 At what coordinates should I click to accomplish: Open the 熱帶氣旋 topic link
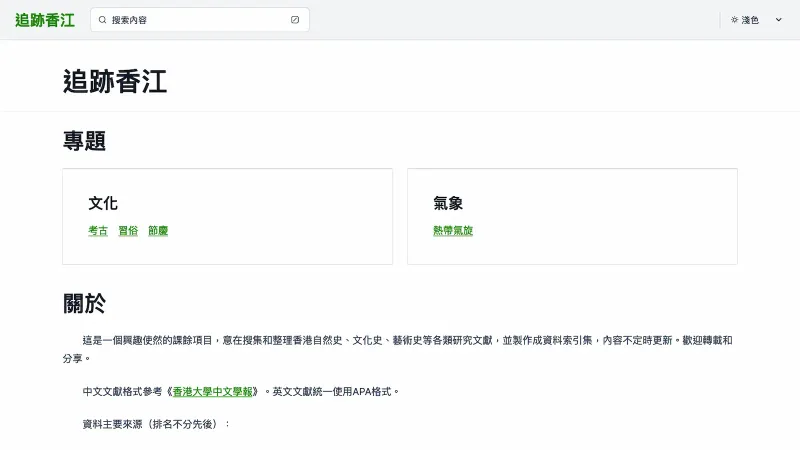click(x=453, y=231)
